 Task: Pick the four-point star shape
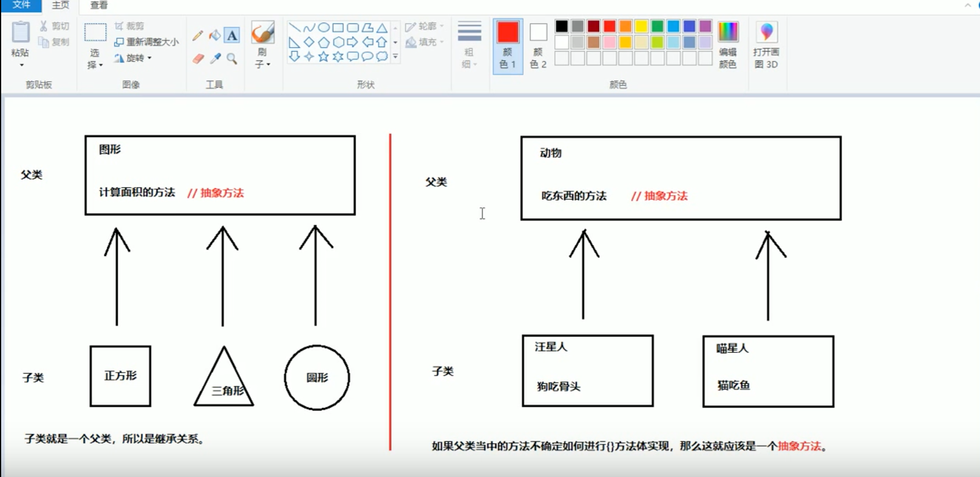309,56
